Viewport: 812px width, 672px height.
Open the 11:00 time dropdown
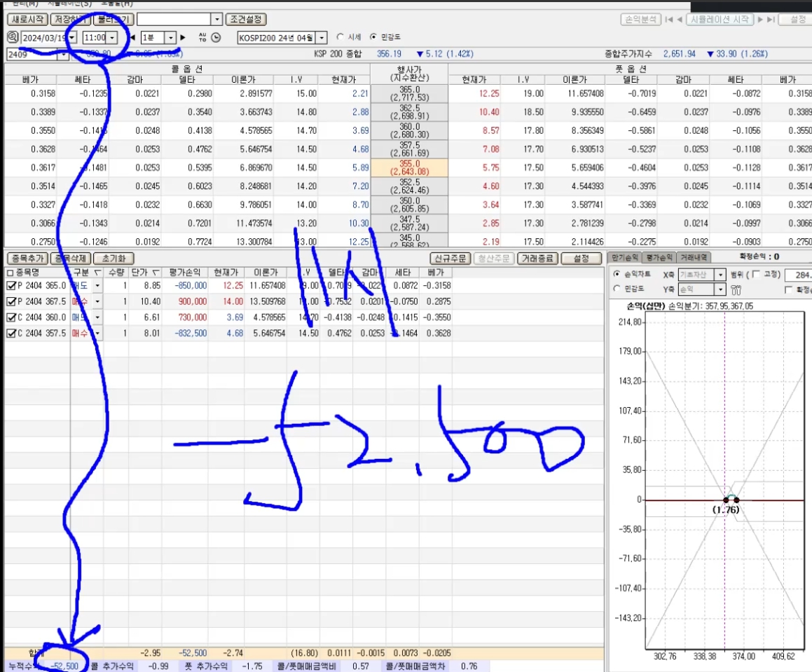pyautogui.click(x=113, y=37)
